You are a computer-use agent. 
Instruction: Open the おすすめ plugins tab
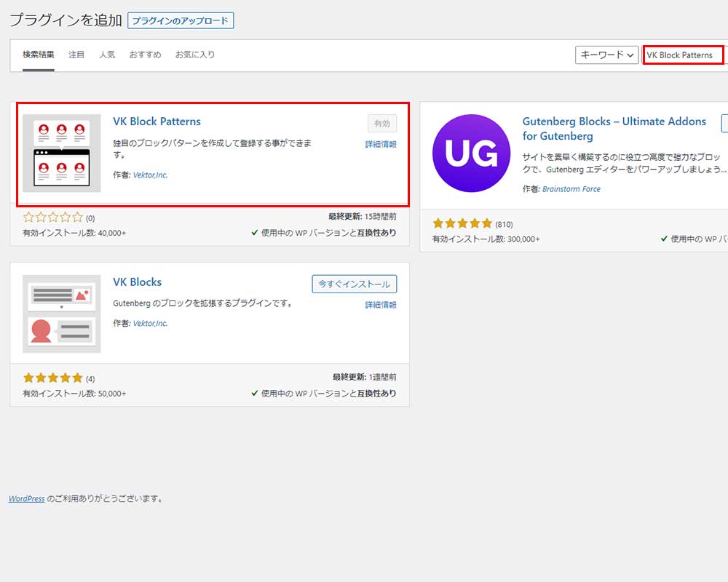[145, 55]
